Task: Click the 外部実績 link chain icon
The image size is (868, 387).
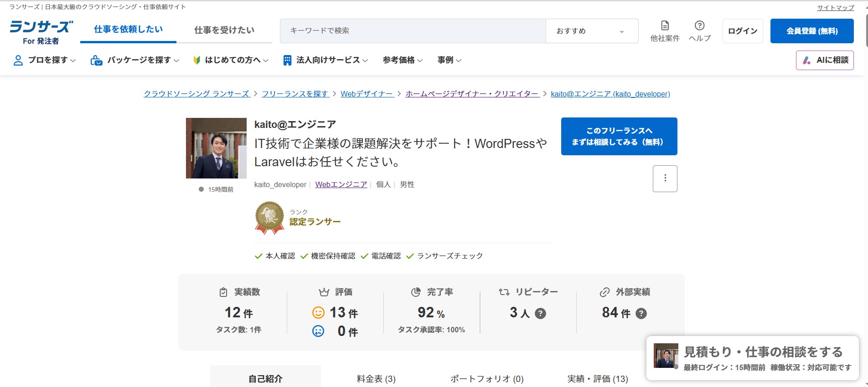Action: 605,292
